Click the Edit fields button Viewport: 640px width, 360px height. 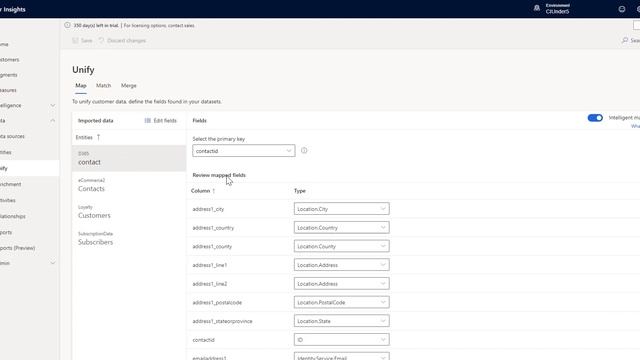pyautogui.click(x=160, y=120)
